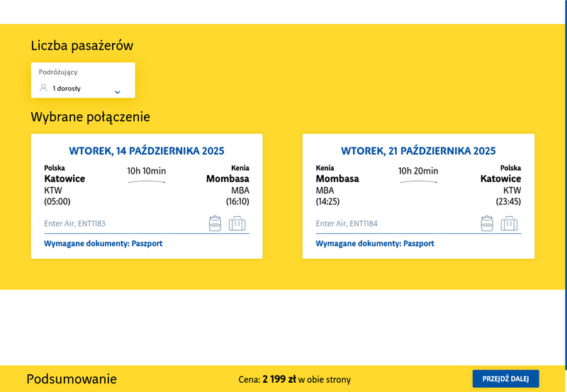Click the Liczba pasażerów section heading

point(82,46)
